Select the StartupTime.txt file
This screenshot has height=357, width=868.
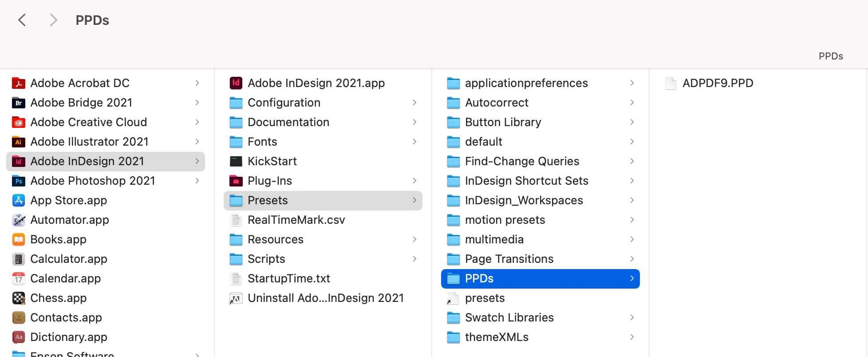pos(288,278)
